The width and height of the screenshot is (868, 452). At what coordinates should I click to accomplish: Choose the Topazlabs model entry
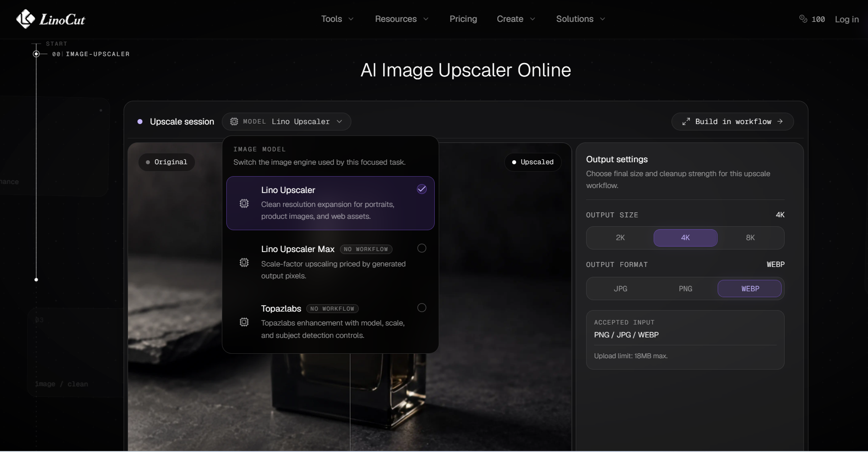pyautogui.click(x=331, y=322)
